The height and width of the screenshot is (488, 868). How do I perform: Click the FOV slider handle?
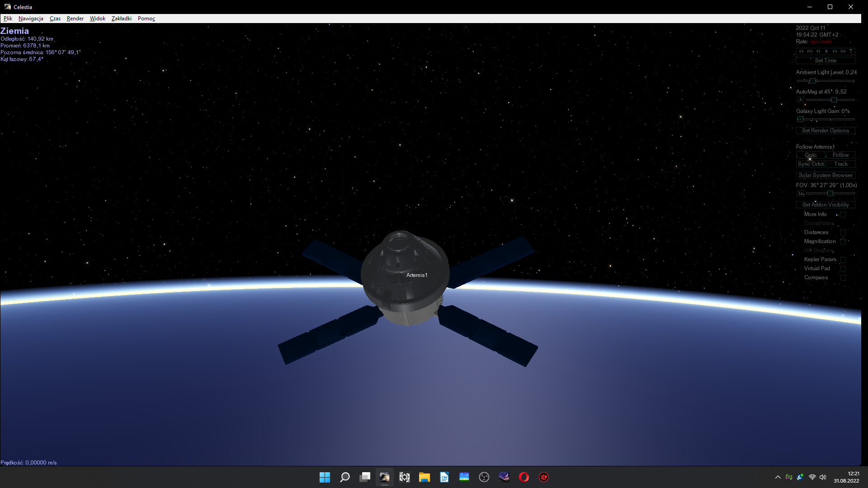[x=830, y=193]
